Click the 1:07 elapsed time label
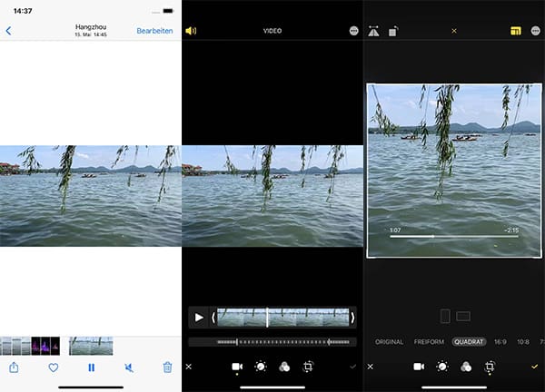 pos(395,230)
